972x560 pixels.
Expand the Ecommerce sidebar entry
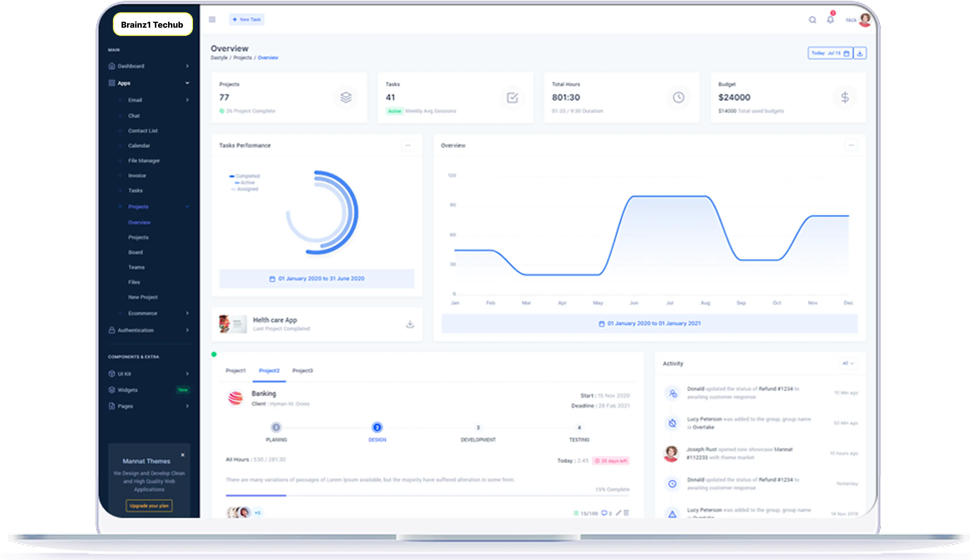pos(187,313)
